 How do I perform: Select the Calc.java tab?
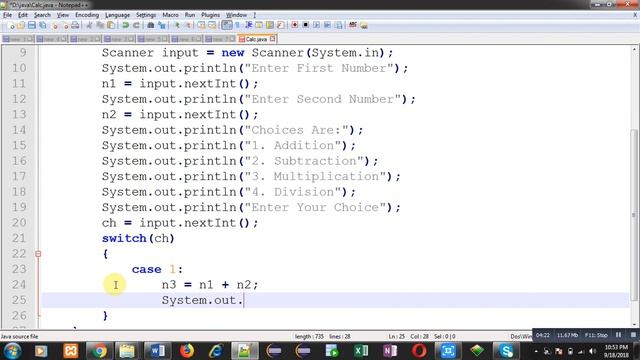256,39
